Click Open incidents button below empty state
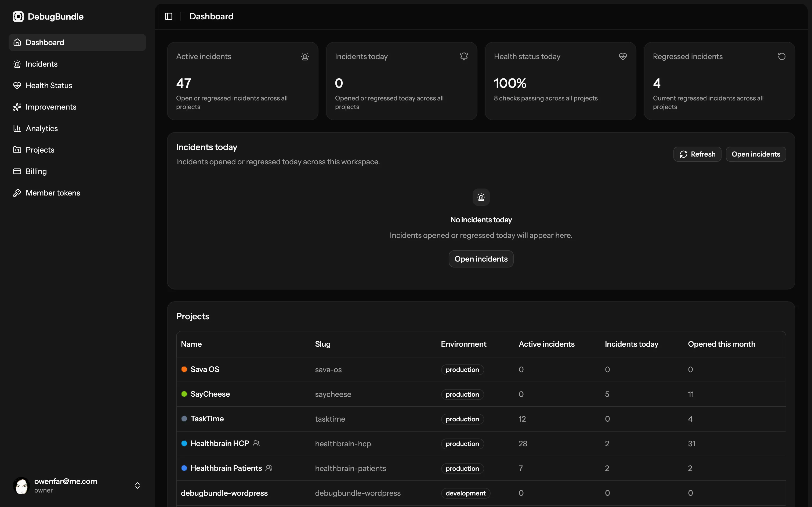This screenshot has width=812, height=507. click(x=481, y=259)
